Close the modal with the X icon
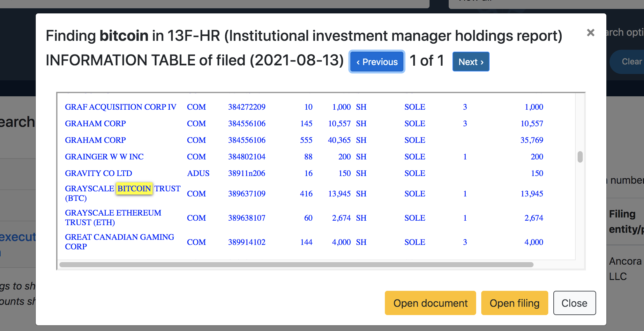 [x=591, y=33]
